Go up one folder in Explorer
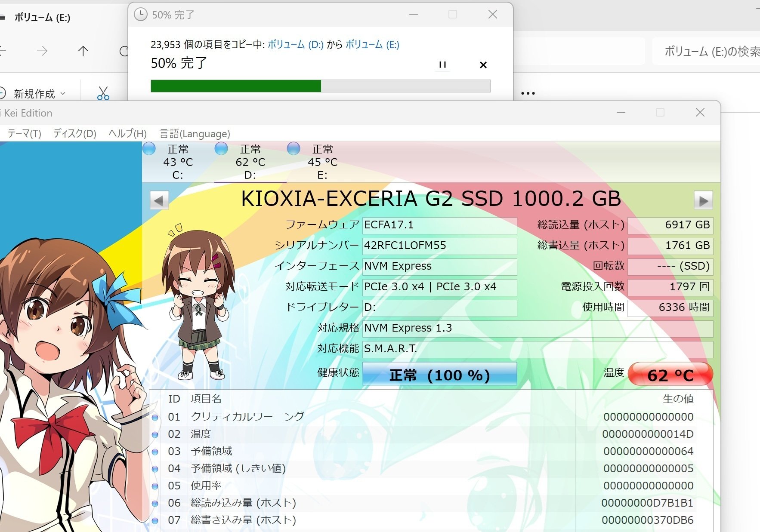The image size is (760, 532). tap(83, 51)
